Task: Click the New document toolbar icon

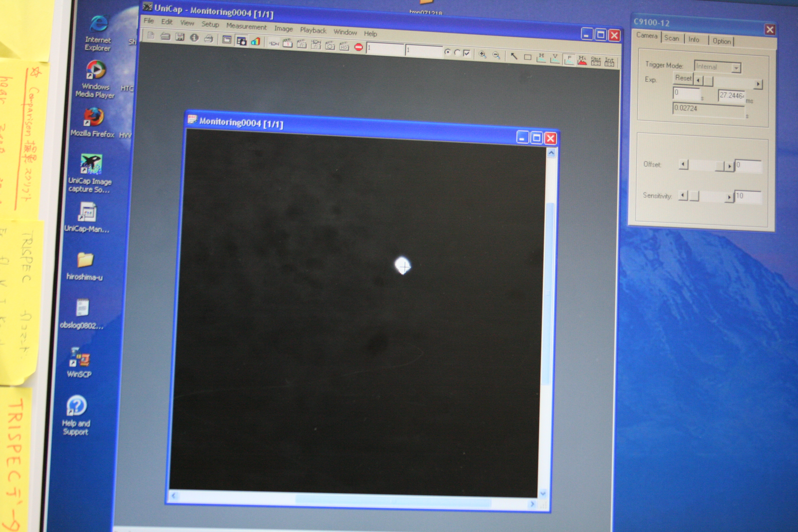Action: click(151, 35)
